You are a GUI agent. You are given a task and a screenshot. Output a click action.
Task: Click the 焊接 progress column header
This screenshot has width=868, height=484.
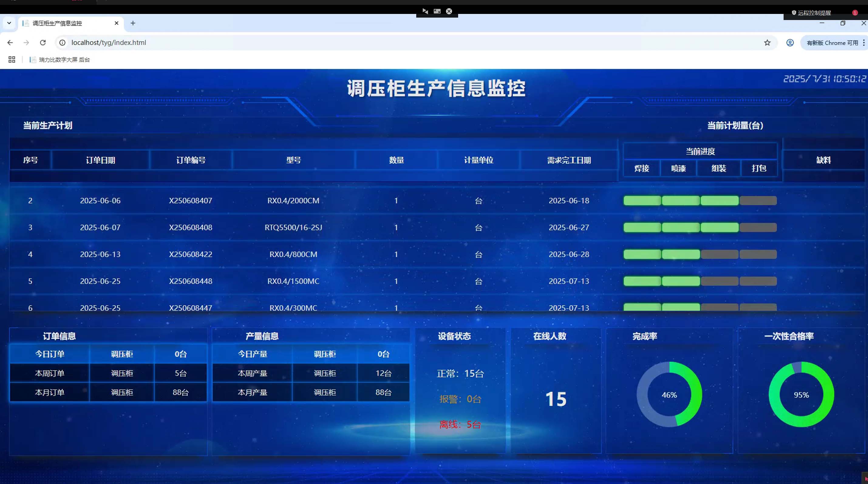pos(642,168)
